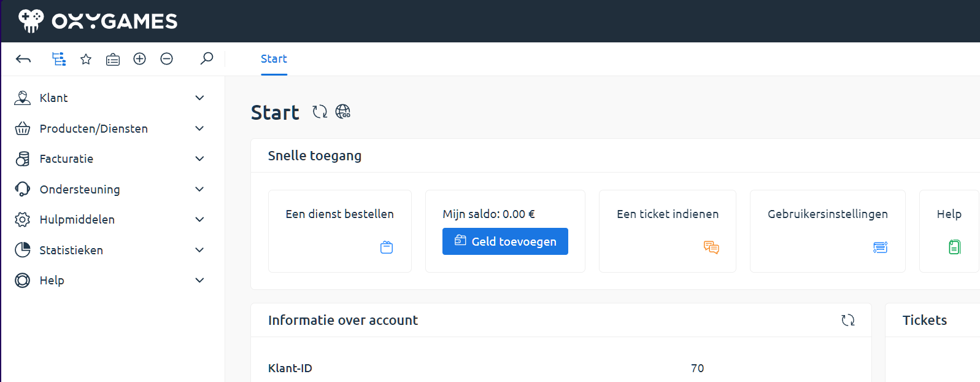Click the chat bubbles icon in the Een ticket indienen card
Image resolution: width=980 pixels, height=382 pixels.
point(711,248)
